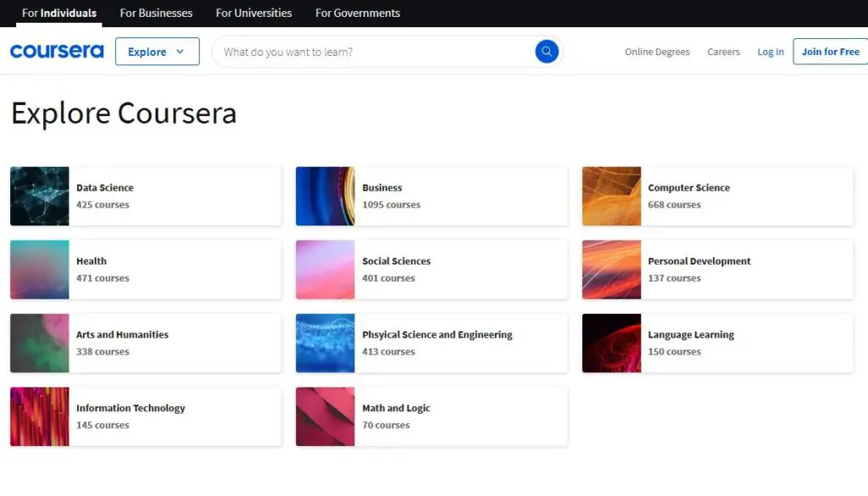Click the '471 courses' text
Viewport: 868px width, 496px height.
pyautogui.click(x=103, y=278)
